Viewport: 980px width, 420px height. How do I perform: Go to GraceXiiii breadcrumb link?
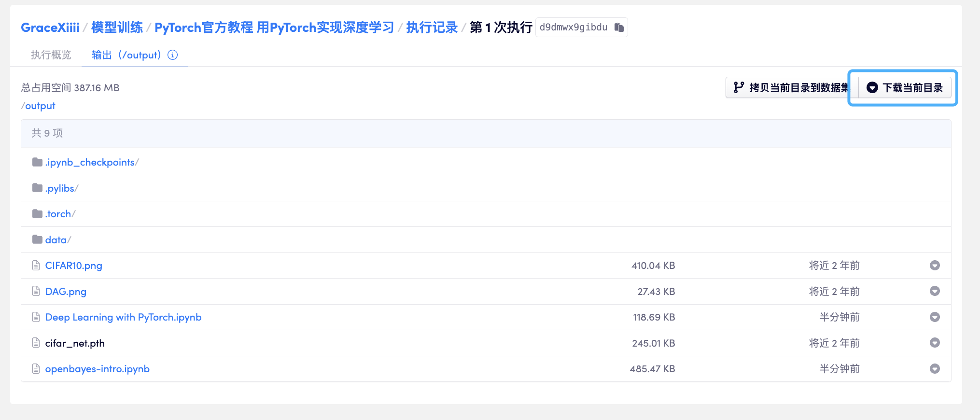(x=50, y=28)
